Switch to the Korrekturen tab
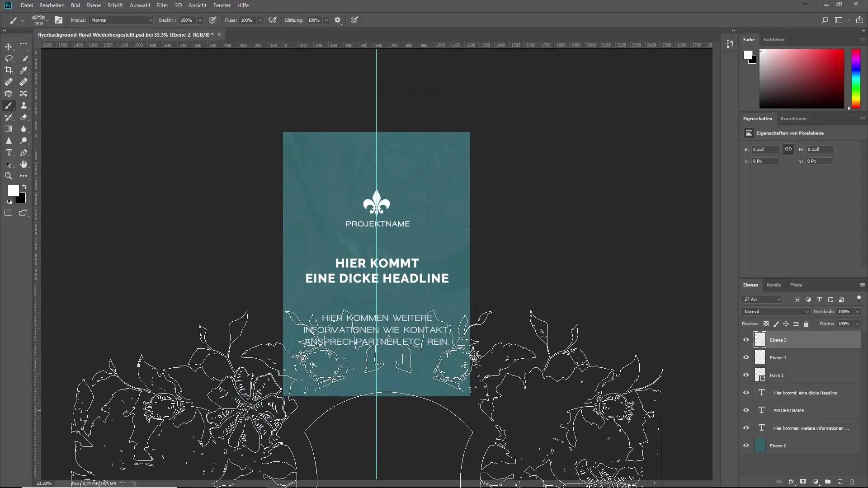 793,118
